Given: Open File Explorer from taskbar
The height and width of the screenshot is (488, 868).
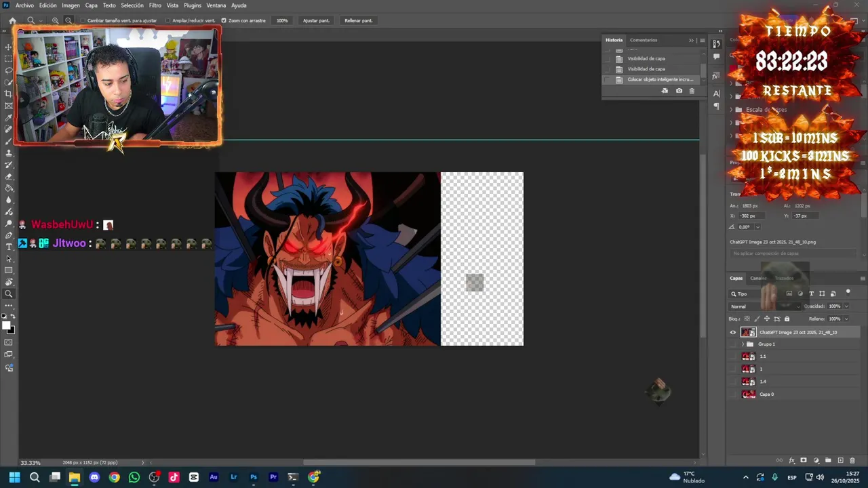Looking at the screenshot, I should 75,477.
